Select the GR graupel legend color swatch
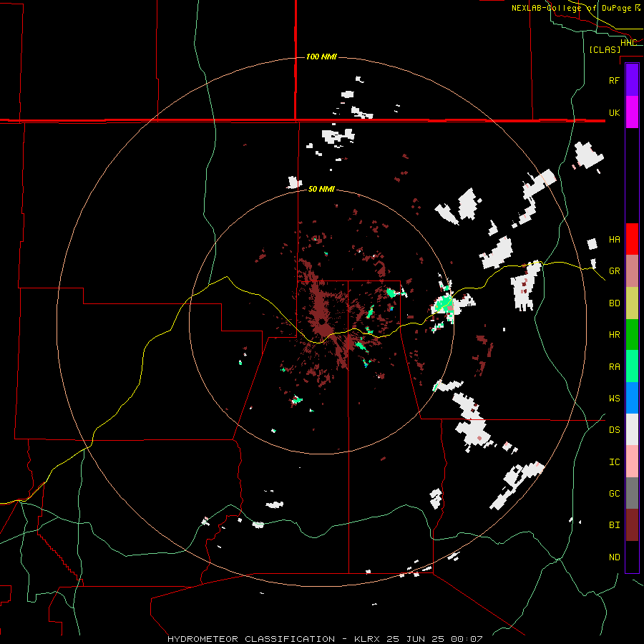 point(632,270)
